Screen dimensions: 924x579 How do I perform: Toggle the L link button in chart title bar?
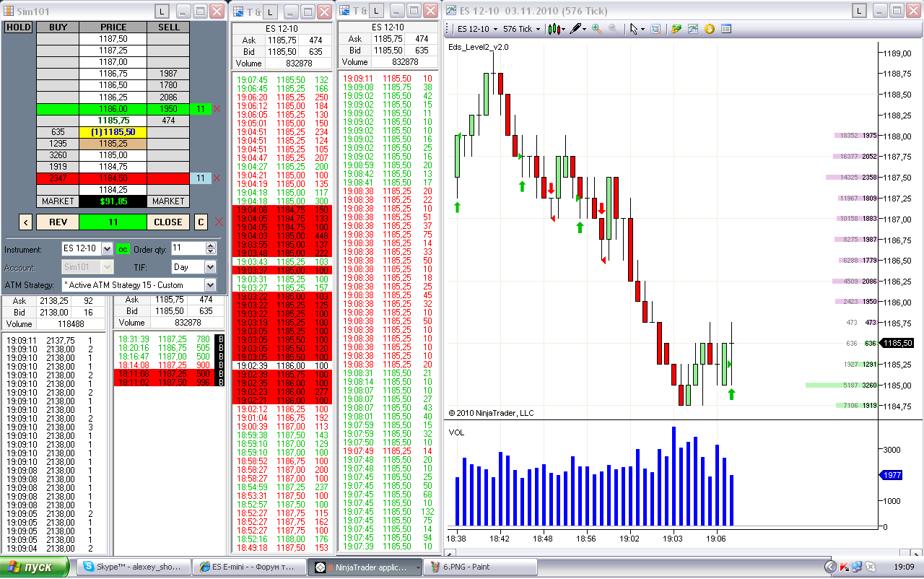point(859,11)
